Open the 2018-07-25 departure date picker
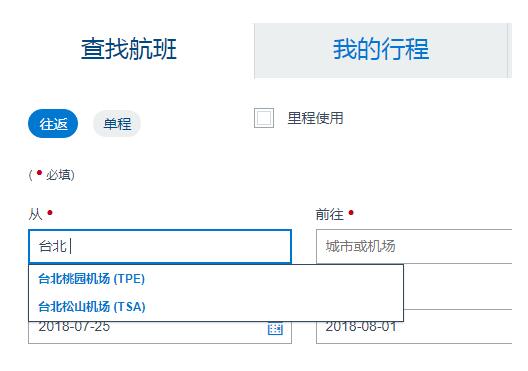528x371 pixels. [x=160, y=332]
